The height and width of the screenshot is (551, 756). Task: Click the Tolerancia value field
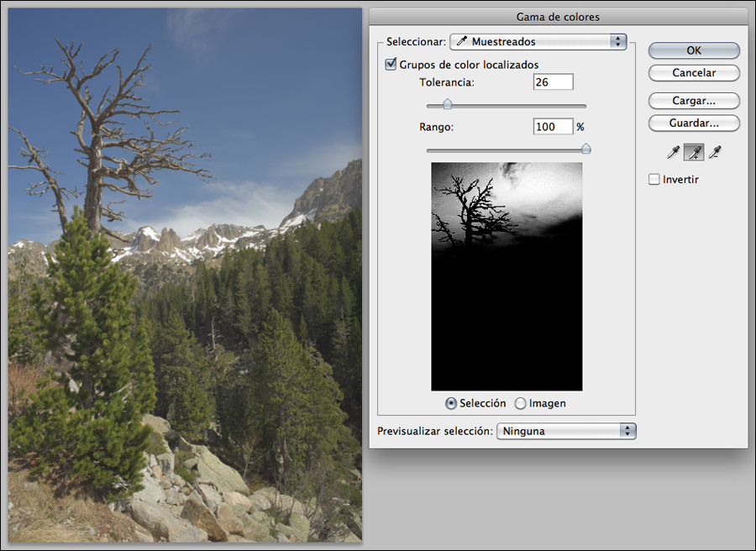[x=553, y=82]
